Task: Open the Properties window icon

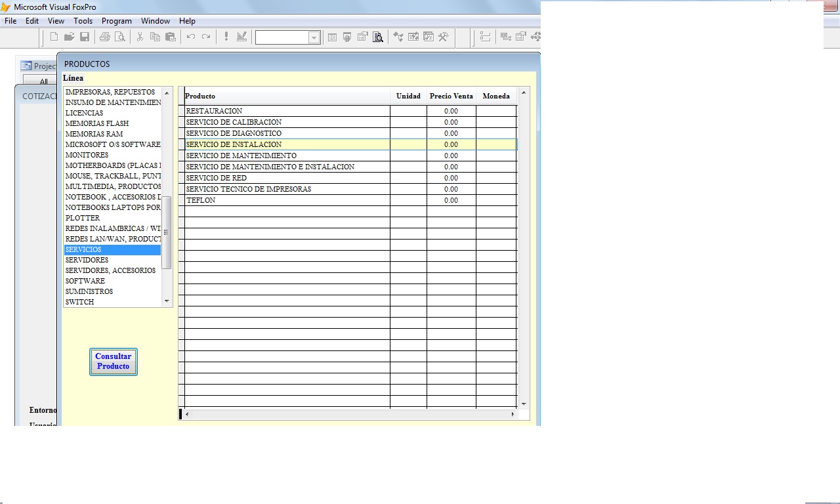Action: (x=362, y=37)
